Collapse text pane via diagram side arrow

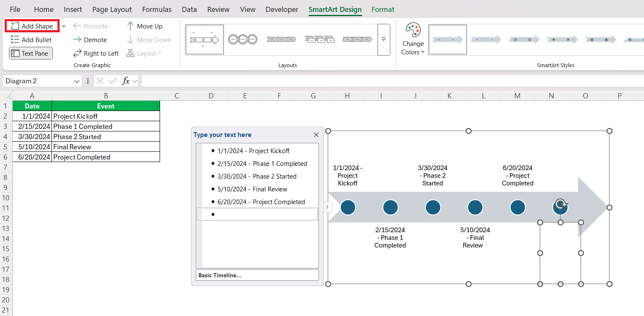327,207
